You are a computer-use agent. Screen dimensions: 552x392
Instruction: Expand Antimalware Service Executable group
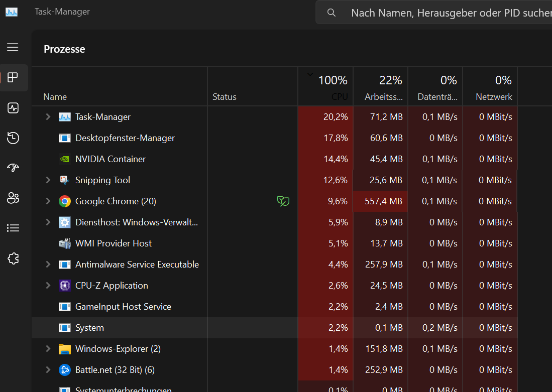(48, 265)
